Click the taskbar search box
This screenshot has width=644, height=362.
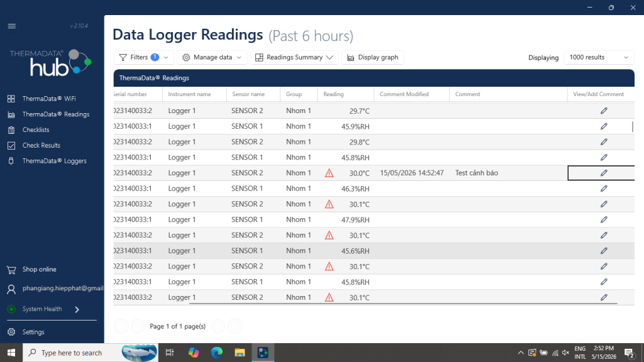click(x=91, y=353)
